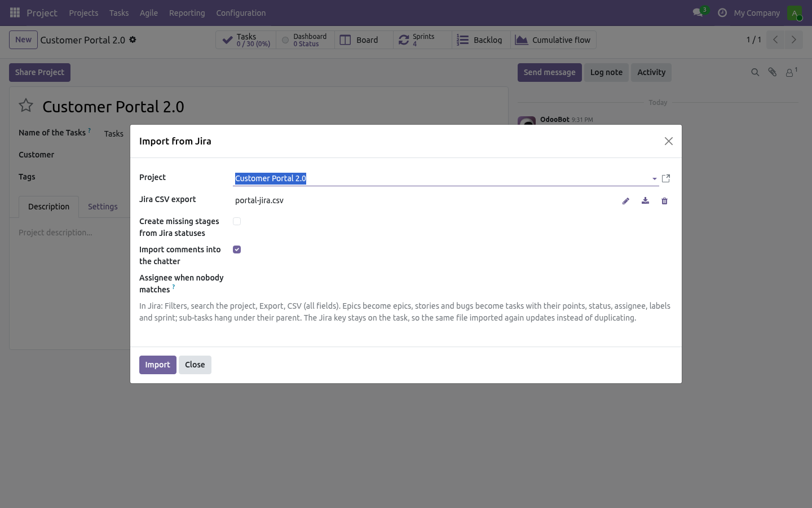
Task: Click the New button
Action: coord(23,40)
